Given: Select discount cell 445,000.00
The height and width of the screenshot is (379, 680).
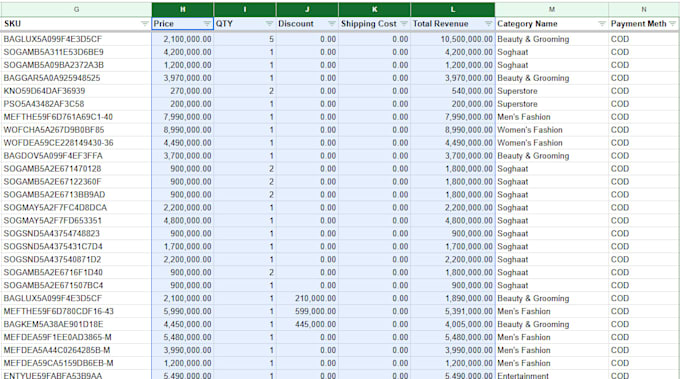Looking at the screenshot, I should pyautogui.click(x=307, y=324).
